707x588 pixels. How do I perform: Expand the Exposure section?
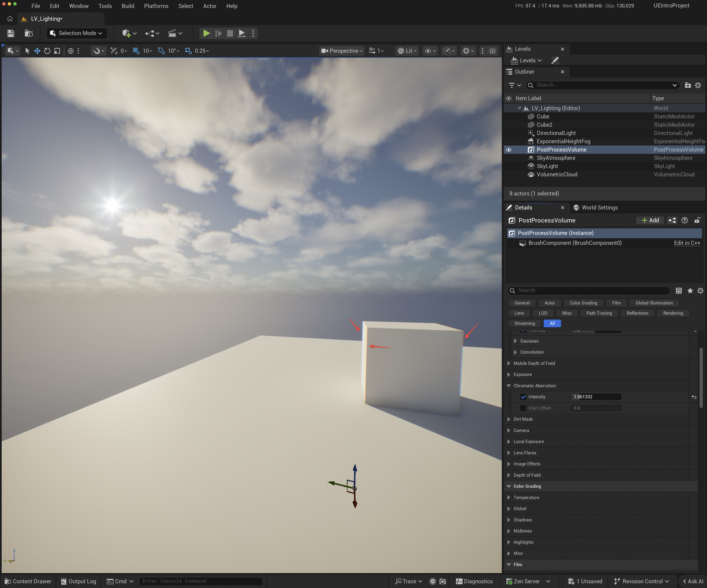[509, 375]
